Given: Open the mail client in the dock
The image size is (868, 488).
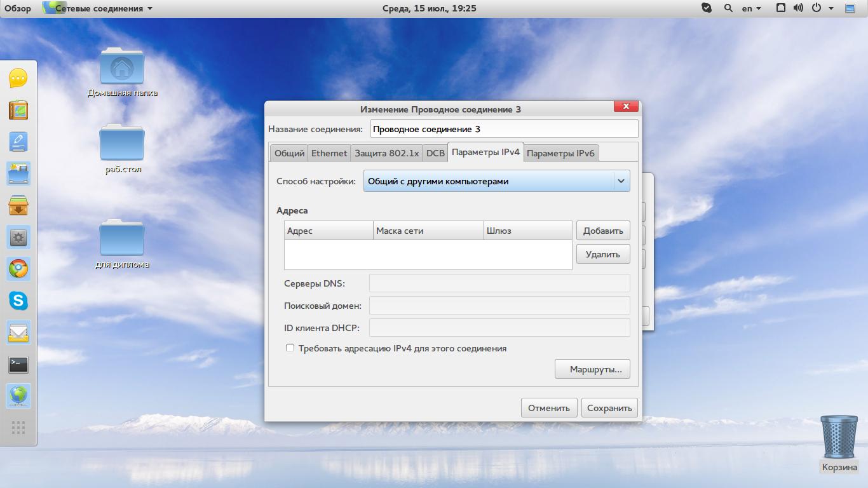Looking at the screenshot, I should (x=18, y=332).
